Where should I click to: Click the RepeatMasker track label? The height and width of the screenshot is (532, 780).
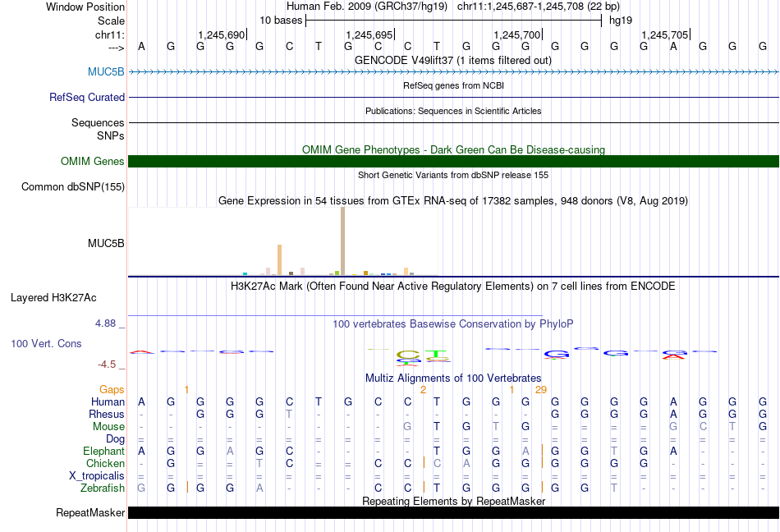90,512
